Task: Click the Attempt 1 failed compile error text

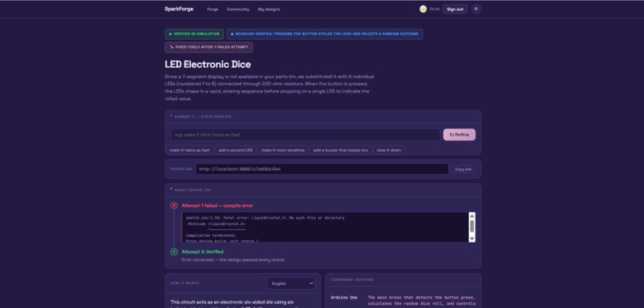Action: tap(217, 206)
